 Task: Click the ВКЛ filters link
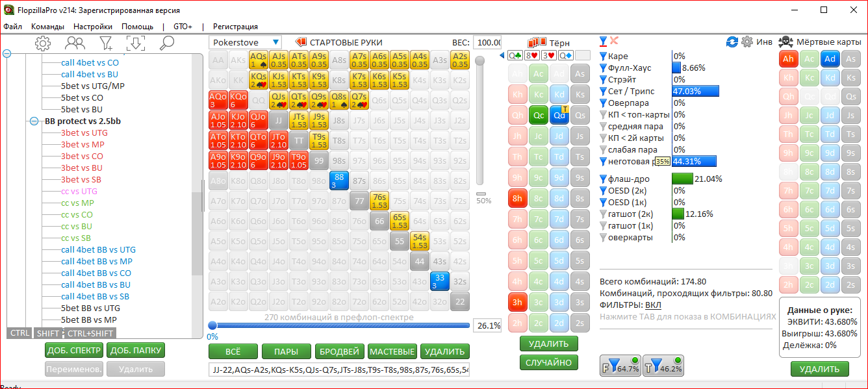click(654, 305)
